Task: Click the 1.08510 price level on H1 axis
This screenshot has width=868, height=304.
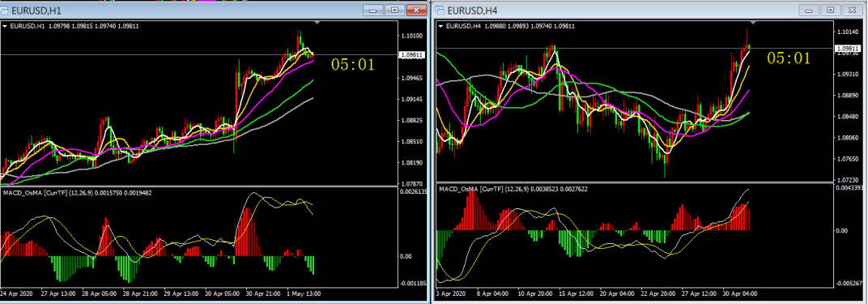Action: tap(411, 141)
